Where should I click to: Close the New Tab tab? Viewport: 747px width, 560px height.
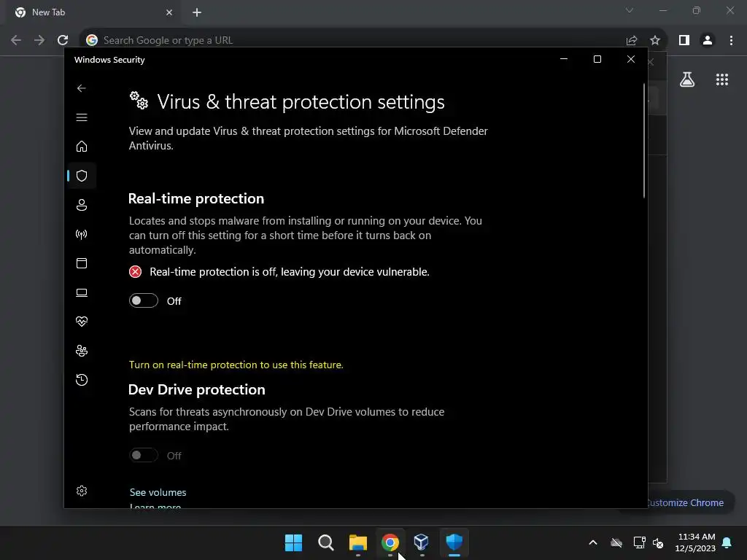(x=169, y=12)
